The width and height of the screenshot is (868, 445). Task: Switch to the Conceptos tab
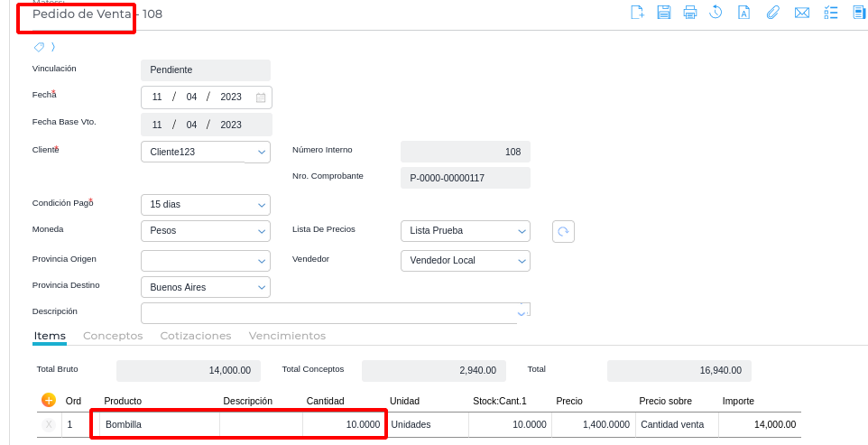click(x=113, y=336)
